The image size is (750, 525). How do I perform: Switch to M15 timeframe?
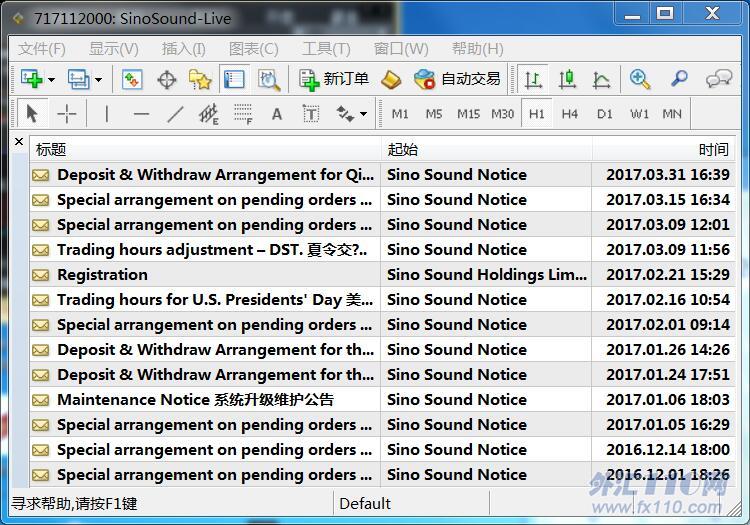tap(468, 114)
